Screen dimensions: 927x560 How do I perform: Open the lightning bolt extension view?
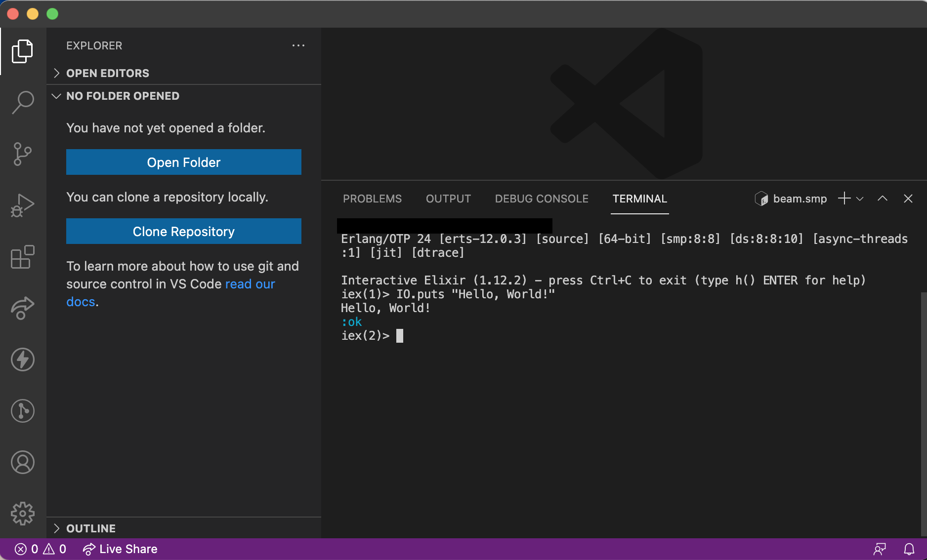coord(23,360)
